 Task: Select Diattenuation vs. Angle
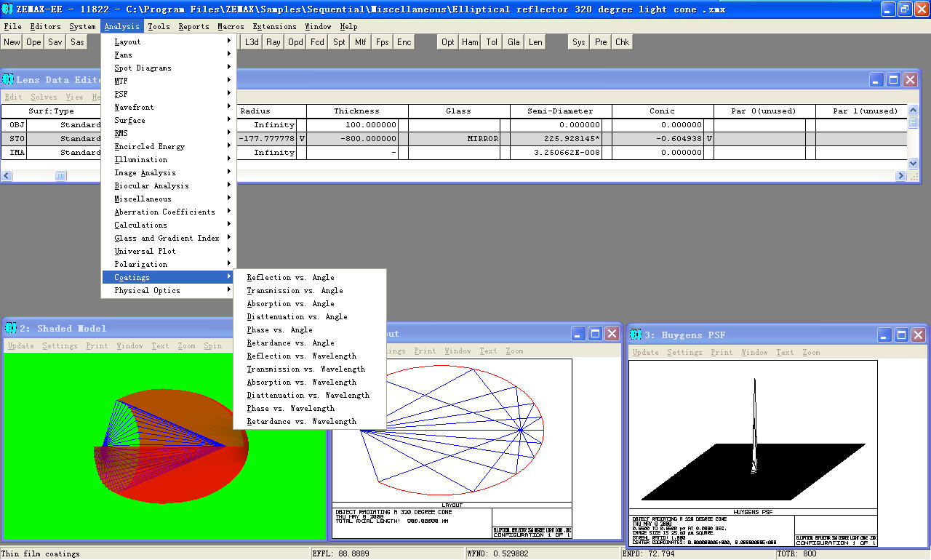[x=310, y=316]
